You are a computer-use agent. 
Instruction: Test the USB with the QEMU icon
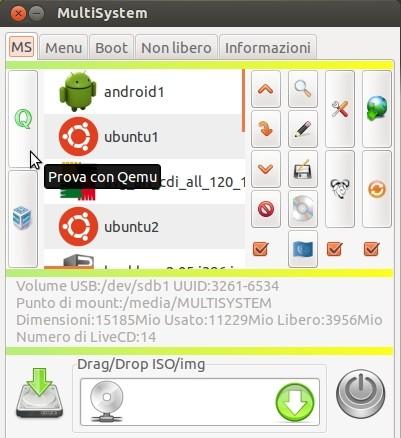[23, 119]
